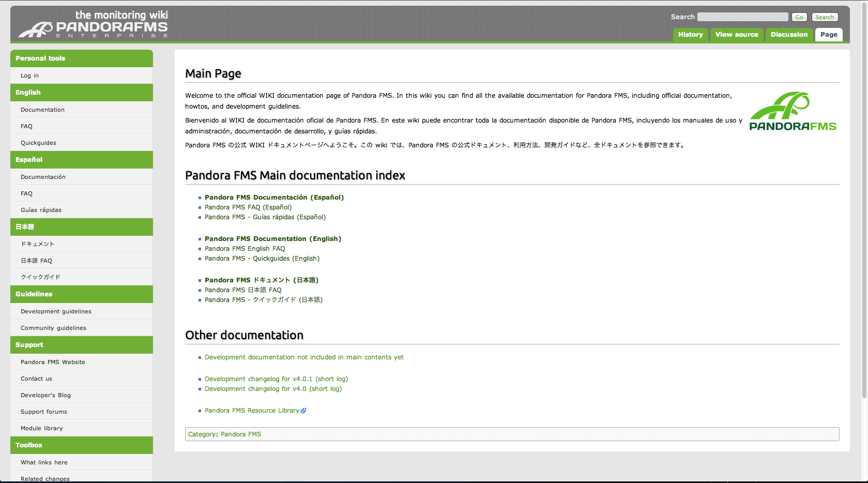Open Pandora FMS Documentación (Español) link
Screen dimensions: 868x483
coord(274,198)
